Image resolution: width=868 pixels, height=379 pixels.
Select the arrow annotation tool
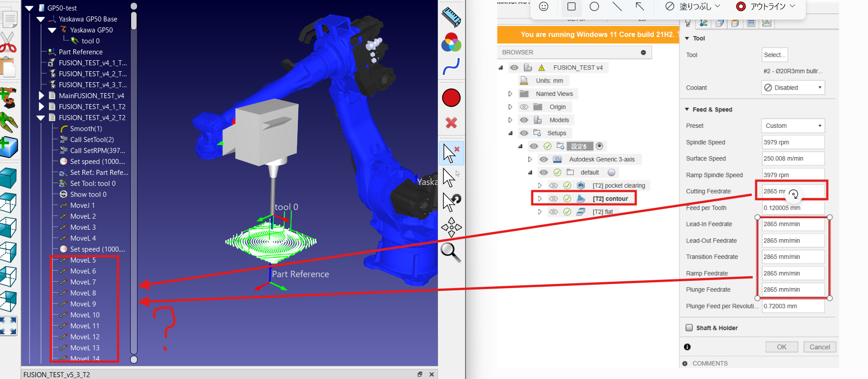pyautogui.click(x=640, y=6)
